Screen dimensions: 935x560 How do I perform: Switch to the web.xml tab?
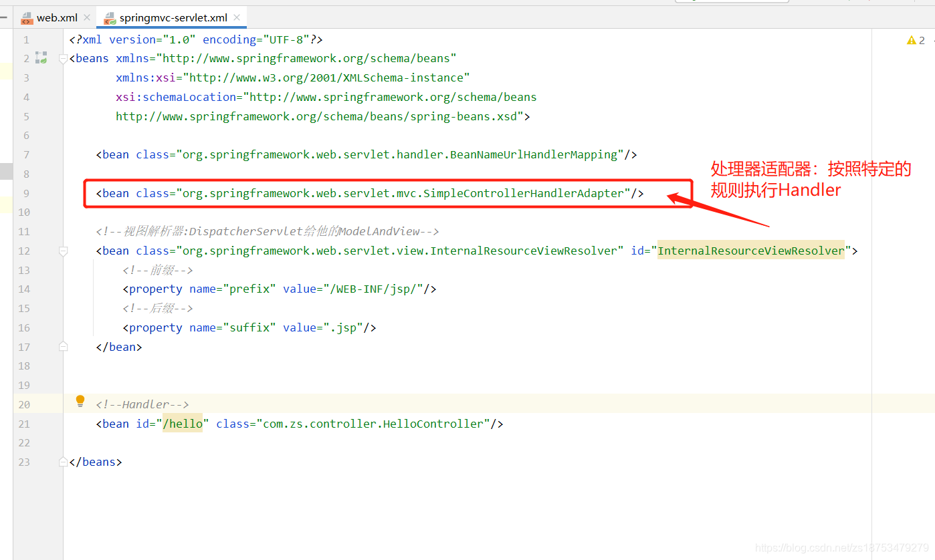(x=57, y=17)
